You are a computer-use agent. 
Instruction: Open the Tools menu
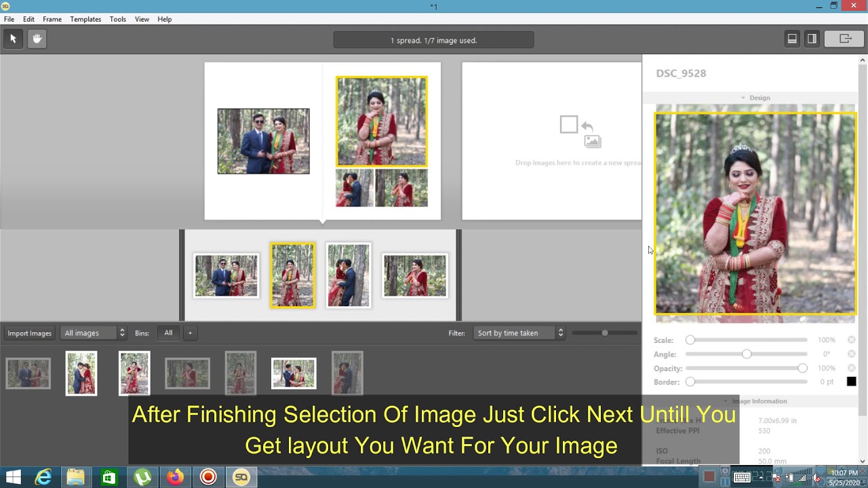point(118,19)
